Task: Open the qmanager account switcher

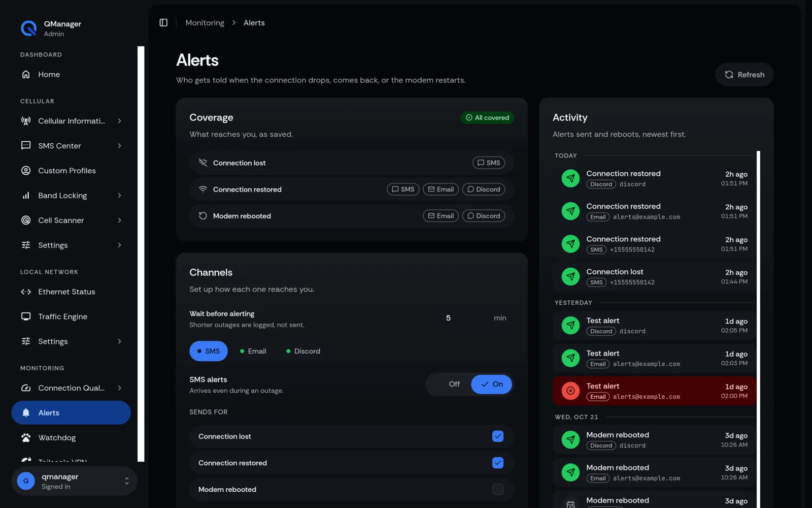Action: pyautogui.click(x=74, y=481)
